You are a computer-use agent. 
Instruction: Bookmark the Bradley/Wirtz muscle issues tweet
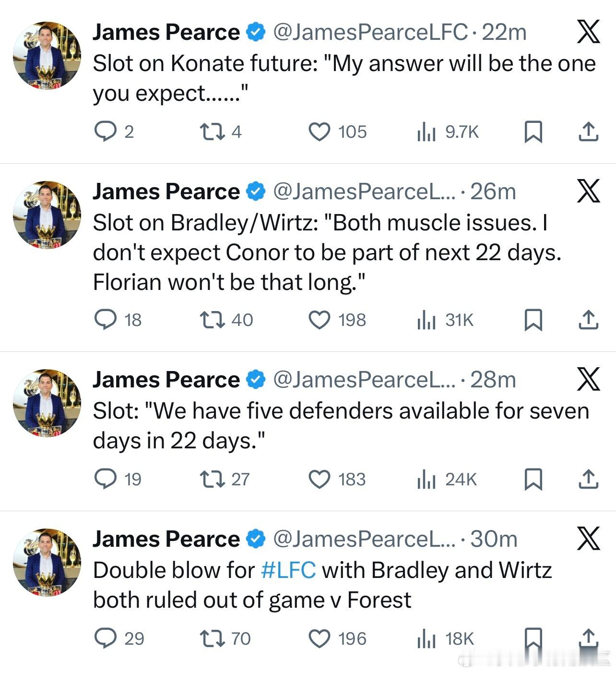tap(533, 320)
